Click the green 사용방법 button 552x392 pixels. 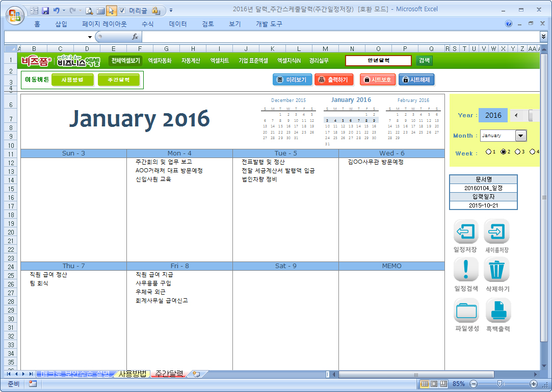[72, 80]
